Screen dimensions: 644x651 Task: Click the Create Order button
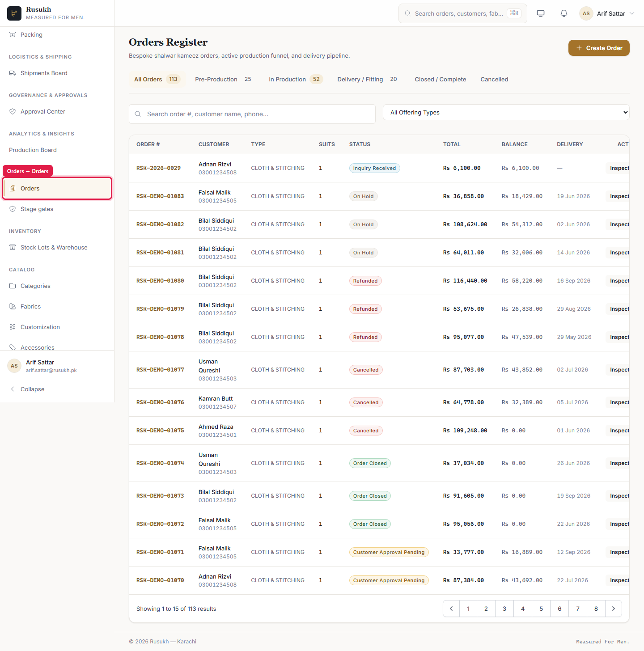point(599,48)
